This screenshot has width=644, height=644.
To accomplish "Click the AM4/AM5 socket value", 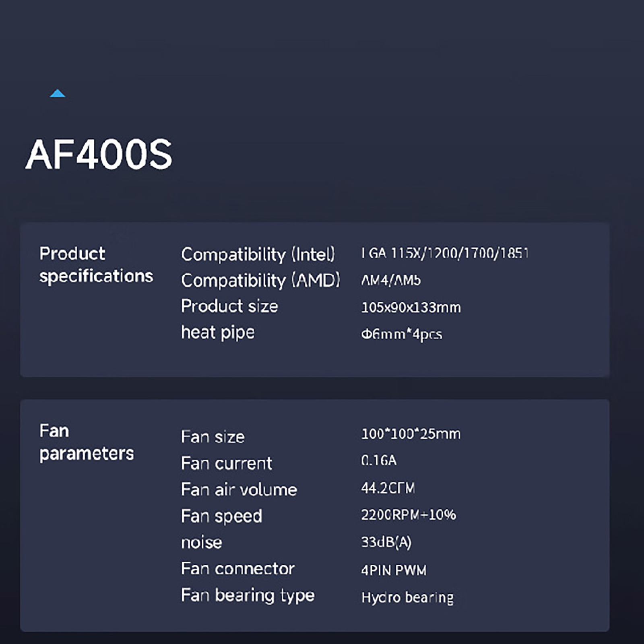I will [391, 280].
